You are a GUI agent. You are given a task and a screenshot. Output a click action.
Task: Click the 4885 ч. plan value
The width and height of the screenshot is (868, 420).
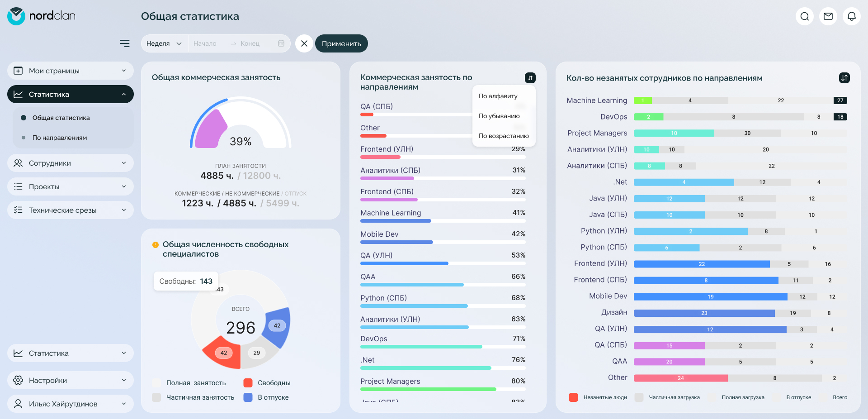click(217, 176)
